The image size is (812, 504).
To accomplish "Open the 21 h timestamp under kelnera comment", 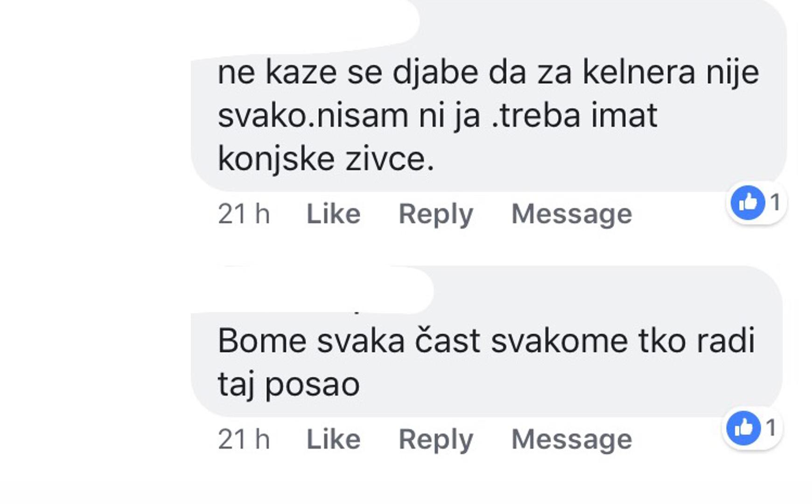I will pyautogui.click(x=244, y=214).
